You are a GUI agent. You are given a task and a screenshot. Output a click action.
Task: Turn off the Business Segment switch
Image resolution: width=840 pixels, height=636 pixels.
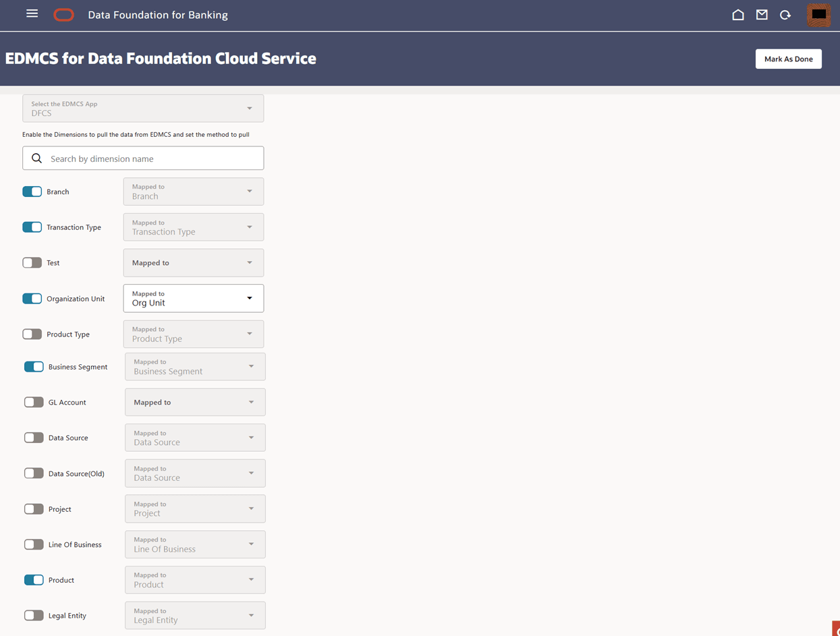[x=34, y=367]
